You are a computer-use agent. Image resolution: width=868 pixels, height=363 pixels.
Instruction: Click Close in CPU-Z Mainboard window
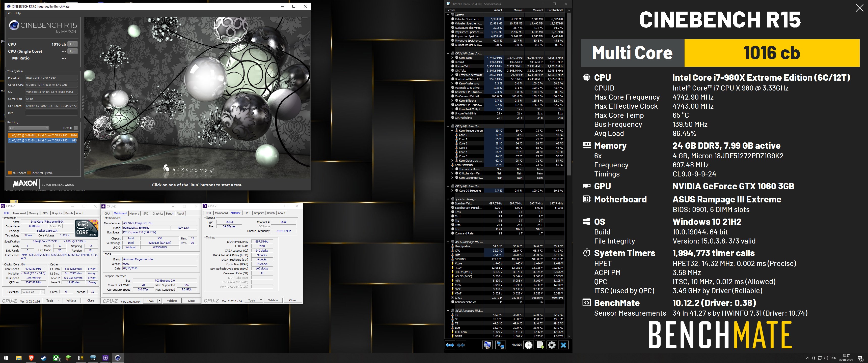192,301
